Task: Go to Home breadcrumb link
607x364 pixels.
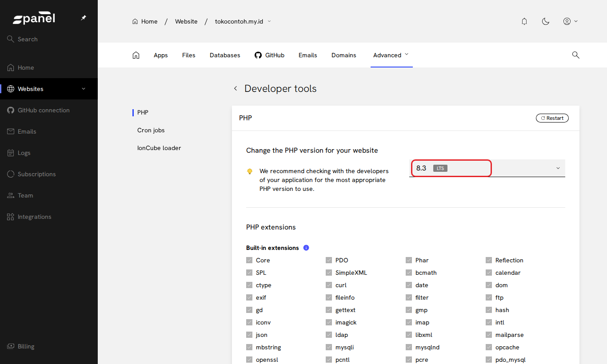Action: click(x=145, y=21)
